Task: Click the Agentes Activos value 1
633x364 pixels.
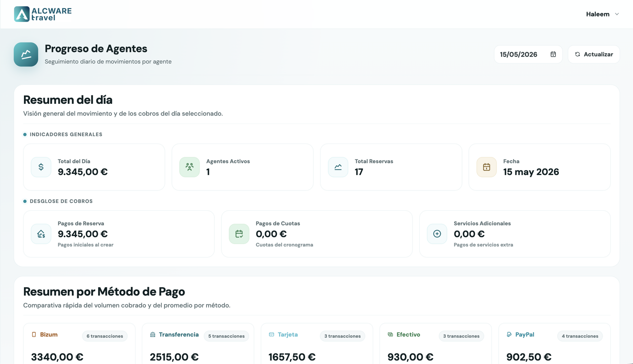Action: 208,172
